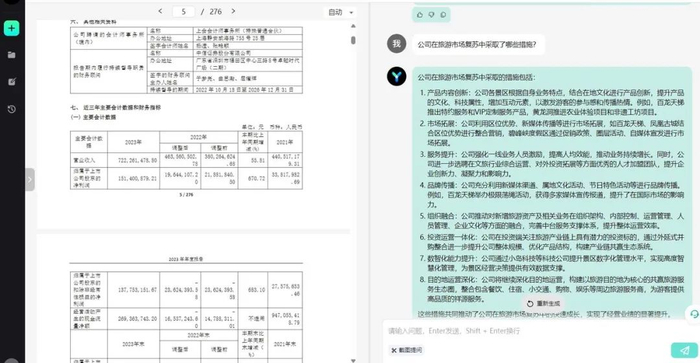Send the message with paper plane button

coord(684,350)
